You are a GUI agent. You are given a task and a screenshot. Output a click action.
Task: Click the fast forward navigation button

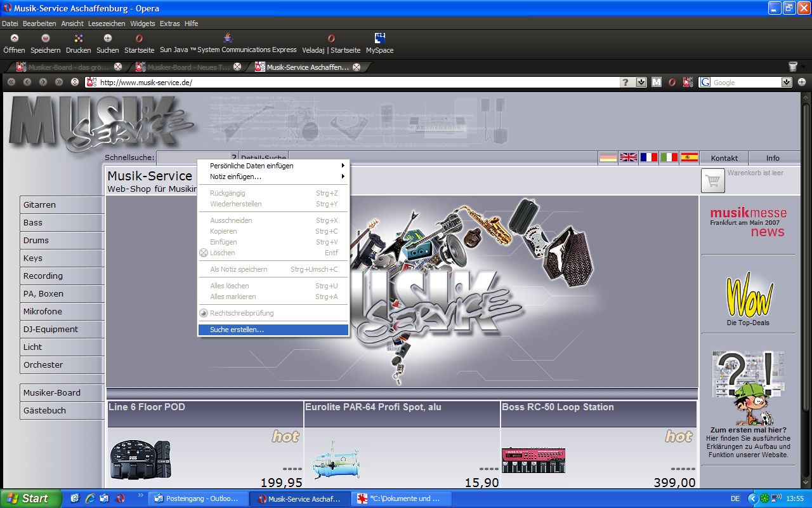[59, 82]
